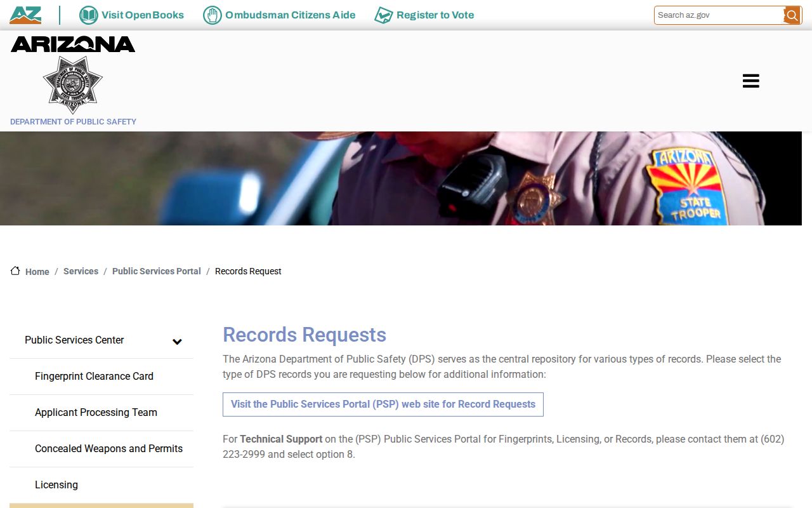Click the Ombudsman hand icon
This screenshot has width=812, height=508.
212,15
